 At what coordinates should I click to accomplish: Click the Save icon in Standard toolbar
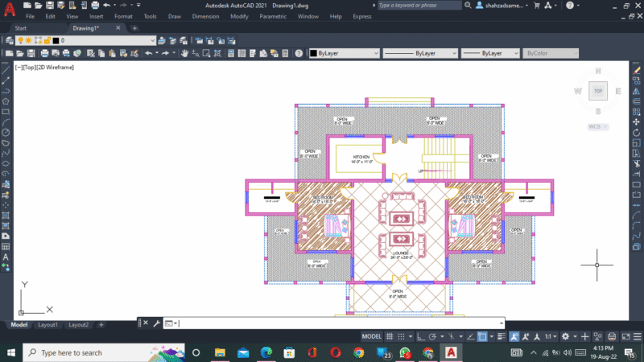pyautogui.click(x=31, y=53)
